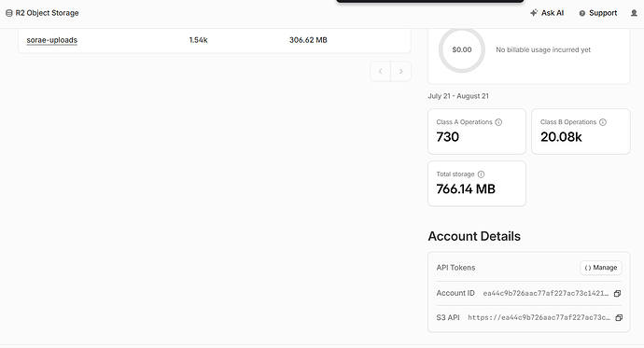Copy the S3 API URL

point(619,317)
